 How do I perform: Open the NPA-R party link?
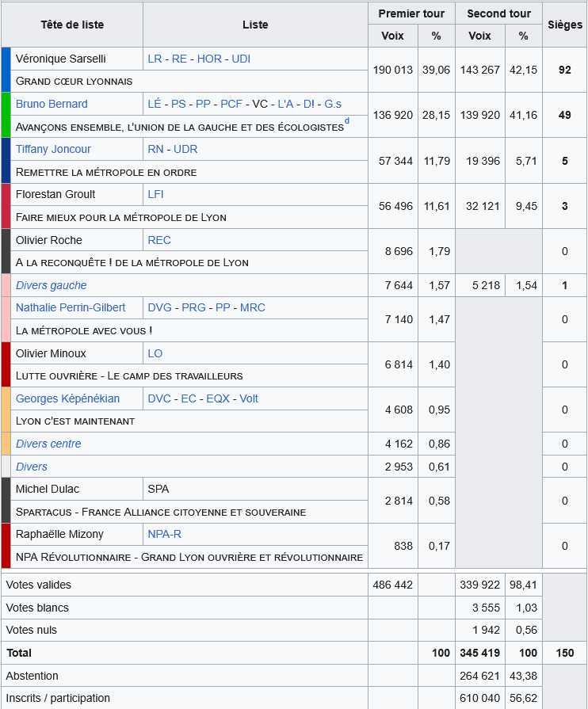165,534
